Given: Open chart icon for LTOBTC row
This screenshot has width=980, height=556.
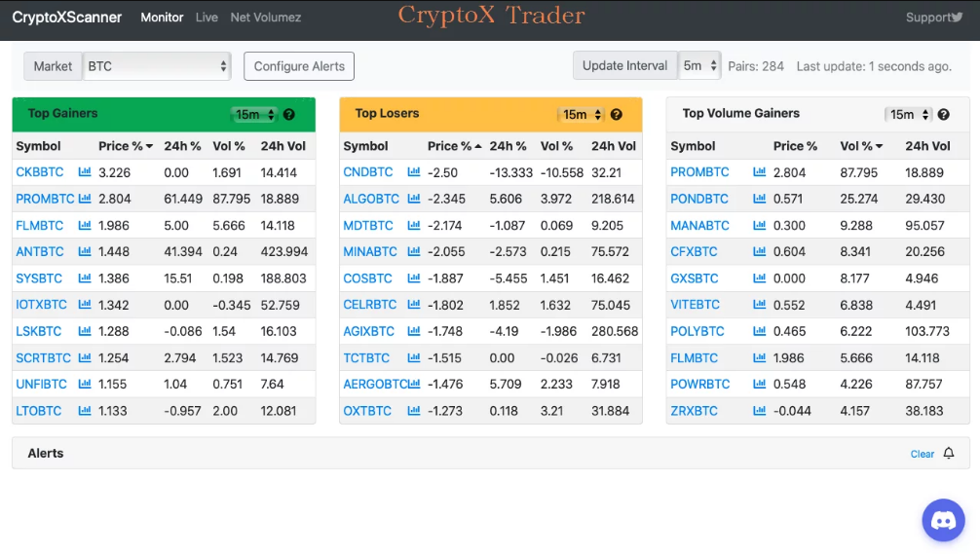Looking at the screenshot, I should click(x=85, y=411).
